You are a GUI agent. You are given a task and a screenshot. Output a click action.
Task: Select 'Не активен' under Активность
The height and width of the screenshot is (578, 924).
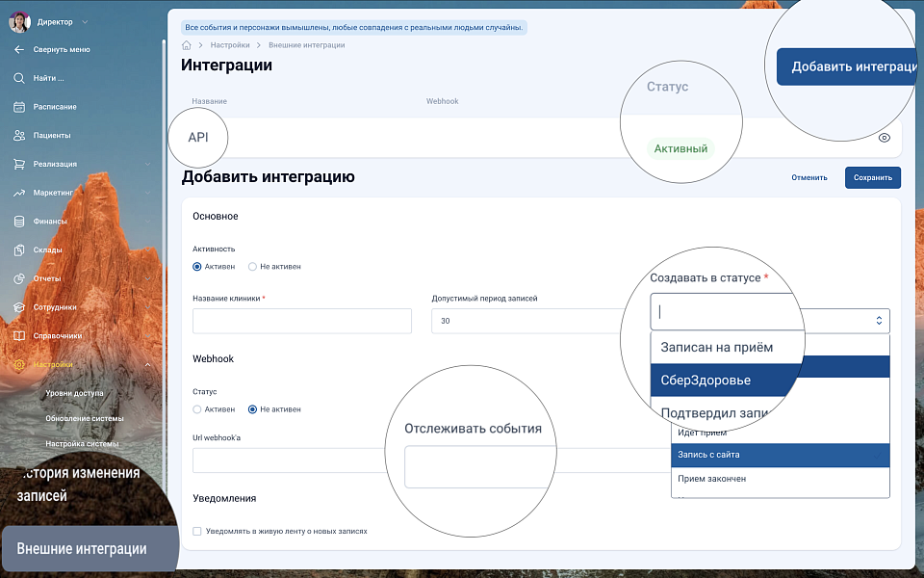[x=253, y=267]
